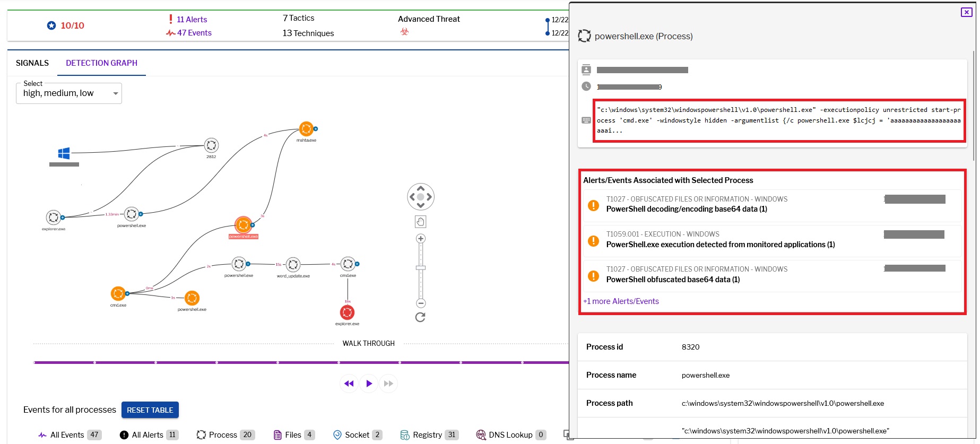This screenshot has height=444, width=980.
Task: Play the walk through timeline
Action: click(369, 384)
